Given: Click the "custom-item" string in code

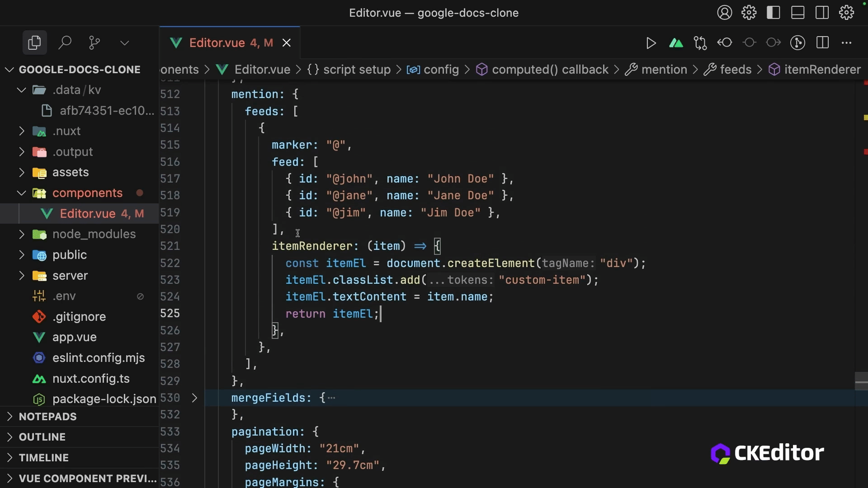Looking at the screenshot, I should [542, 280].
